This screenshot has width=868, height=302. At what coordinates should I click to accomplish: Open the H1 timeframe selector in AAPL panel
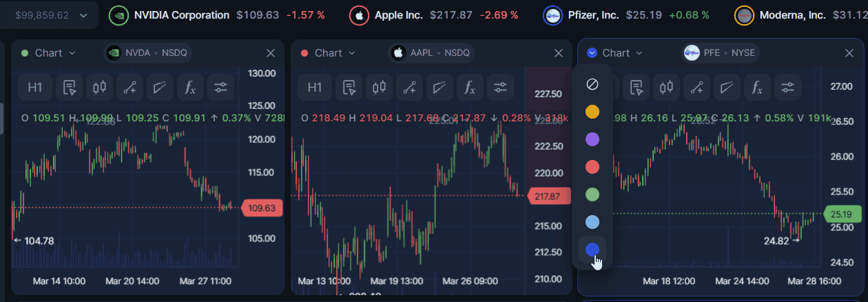pos(315,88)
